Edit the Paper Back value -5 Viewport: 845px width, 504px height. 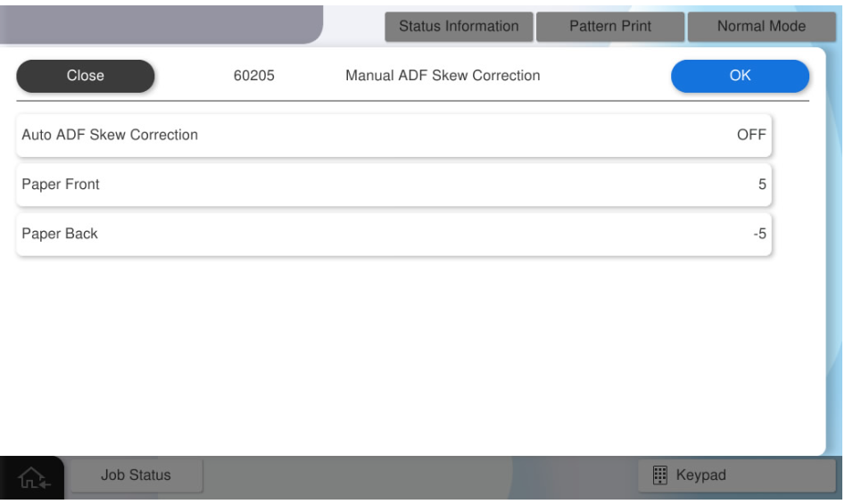pyautogui.click(x=758, y=234)
